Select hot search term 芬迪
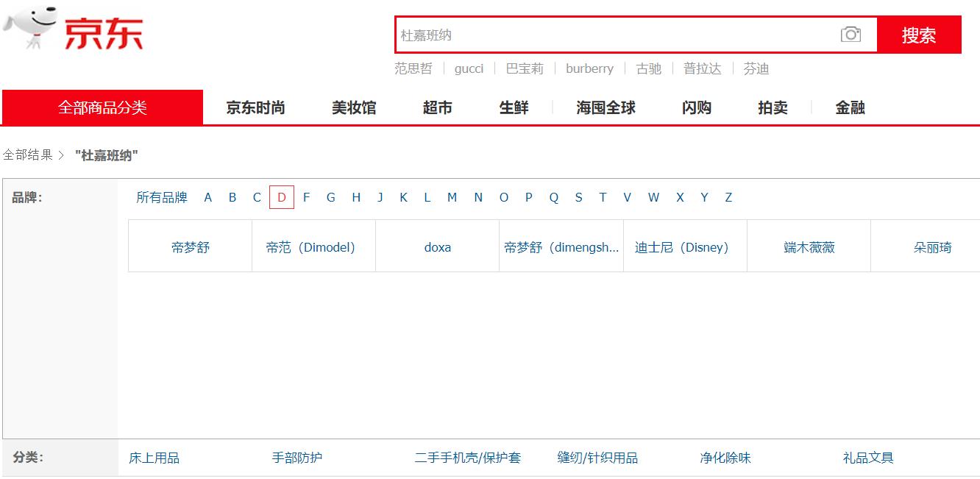The width and height of the screenshot is (980, 479). click(756, 68)
